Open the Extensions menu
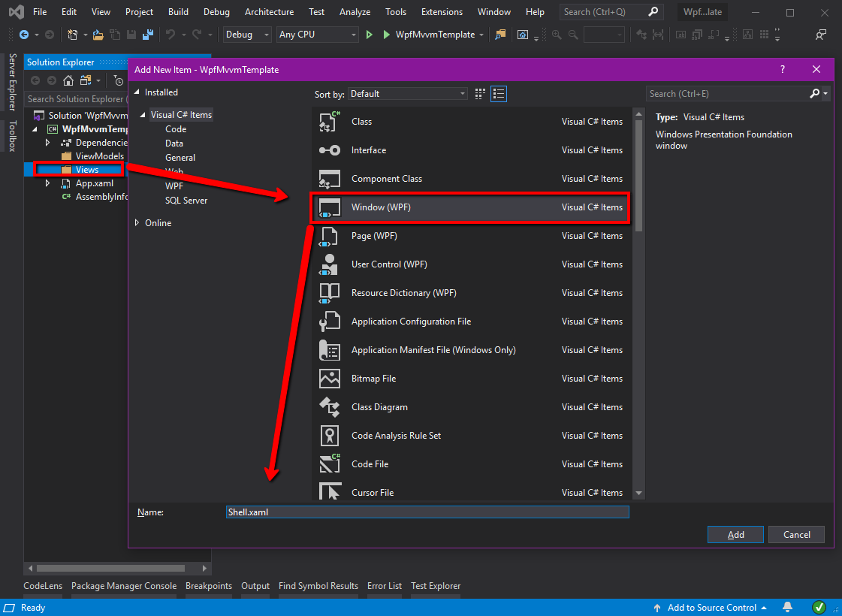The height and width of the screenshot is (616, 842). click(442, 12)
